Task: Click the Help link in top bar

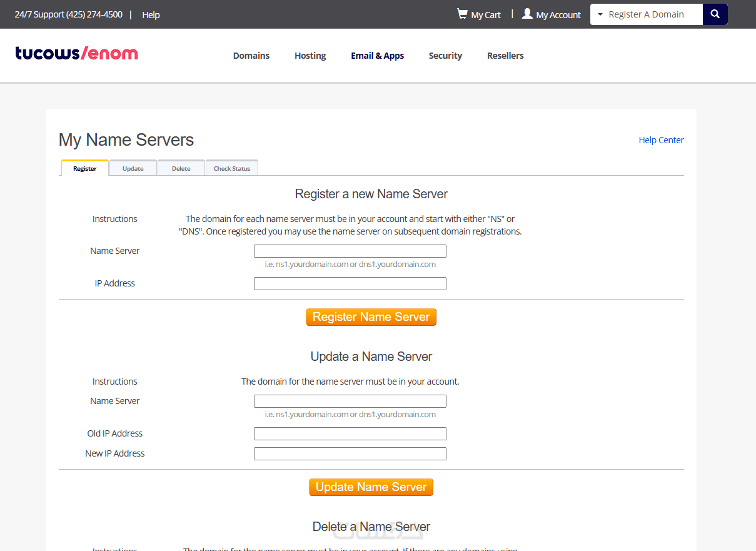Action: click(151, 15)
